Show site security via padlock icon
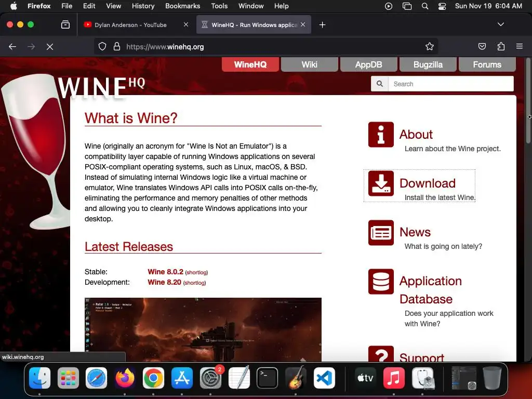Image resolution: width=532 pixels, height=399 pixels. point(117,46)
